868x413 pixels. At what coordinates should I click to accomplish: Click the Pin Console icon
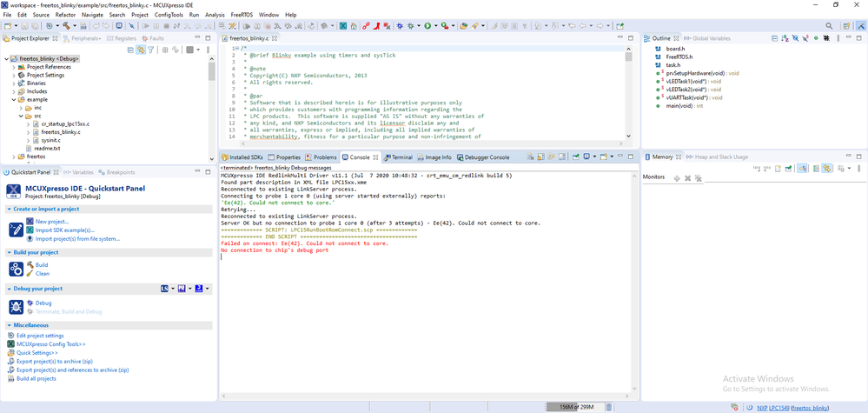tap(575, 157)
